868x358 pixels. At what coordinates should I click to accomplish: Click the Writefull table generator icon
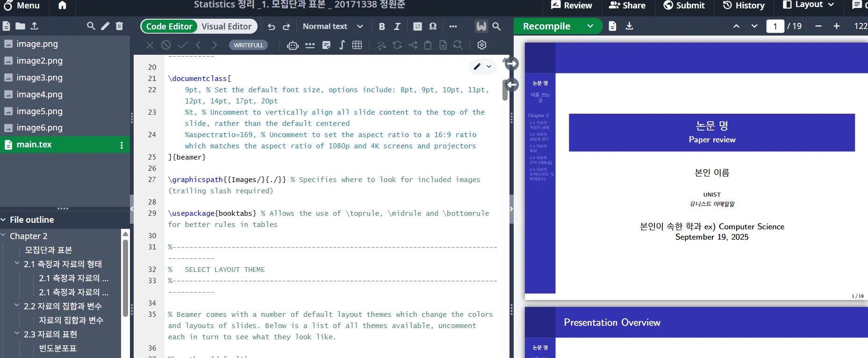pyautogui.click(x=357, y=45)
